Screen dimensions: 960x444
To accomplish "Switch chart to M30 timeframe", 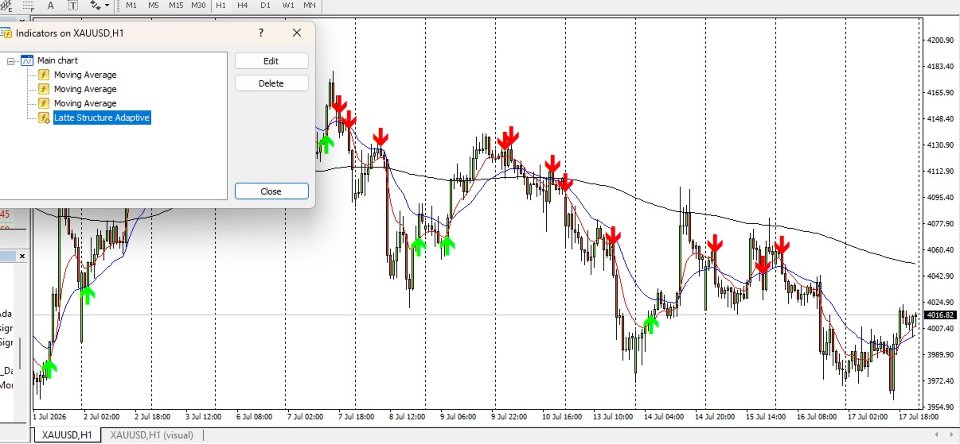I will click(x=198, y=5).
